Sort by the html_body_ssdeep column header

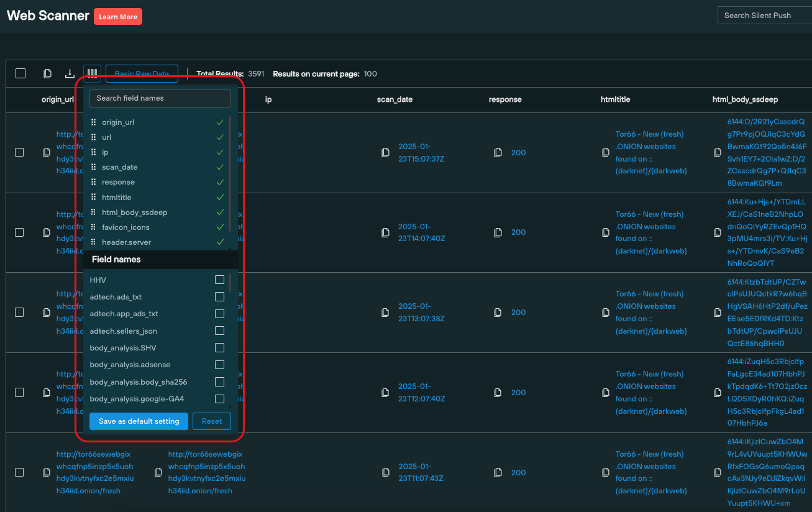745,99
